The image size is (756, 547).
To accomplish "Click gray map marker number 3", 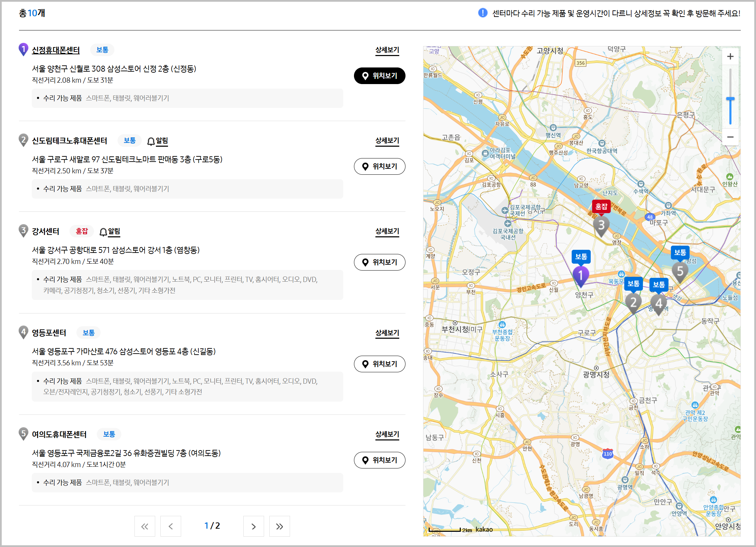I will [x=601, y=225].
